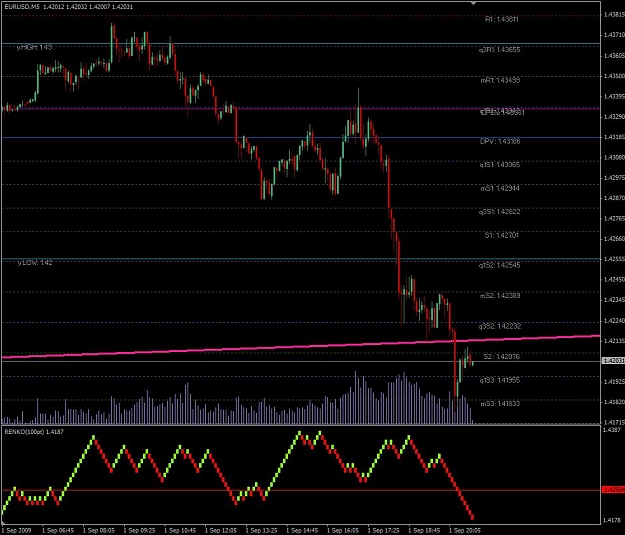Image resolution: width=625 pixels, height=535 pixels.
Task: Click the chart shift triangle marker at top
Action: [x=473, y=3]
